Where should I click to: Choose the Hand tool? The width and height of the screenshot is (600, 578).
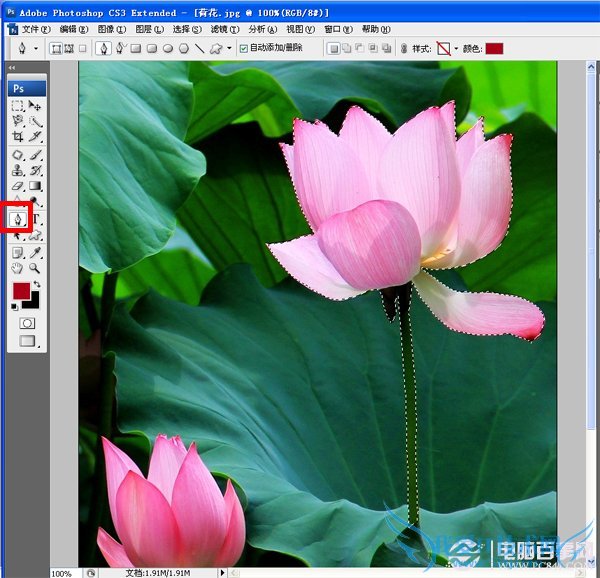tap(18, 268)
